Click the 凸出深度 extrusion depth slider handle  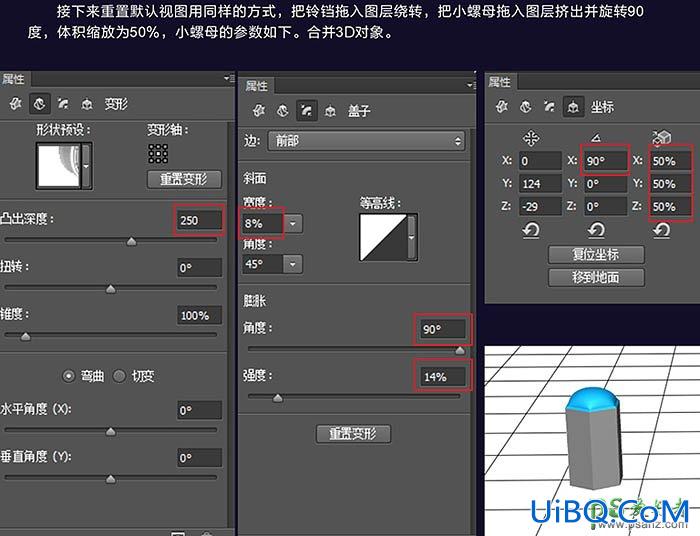(131, 241)
